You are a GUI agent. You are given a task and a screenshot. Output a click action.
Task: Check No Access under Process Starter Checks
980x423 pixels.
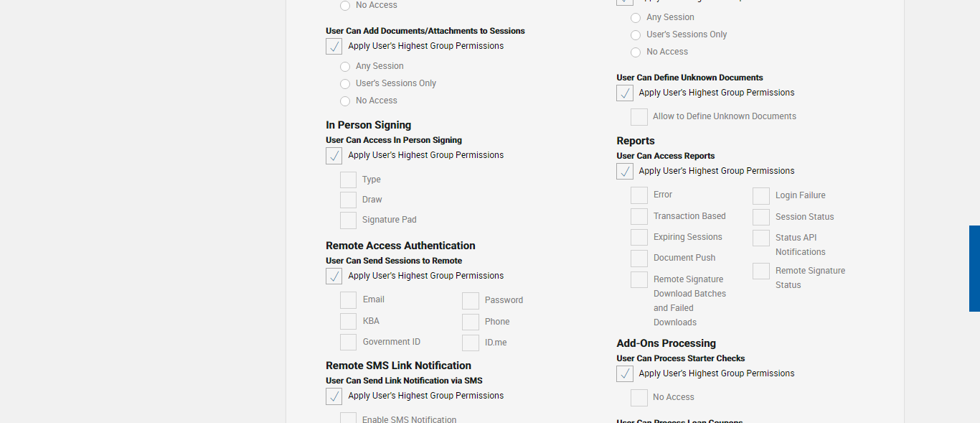pos(639,397)
